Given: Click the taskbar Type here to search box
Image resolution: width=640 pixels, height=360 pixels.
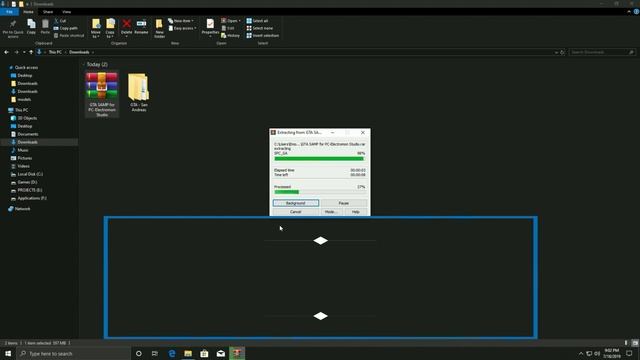Looking at the screenshot, I should pyautogui.click(x=73, y=353).
